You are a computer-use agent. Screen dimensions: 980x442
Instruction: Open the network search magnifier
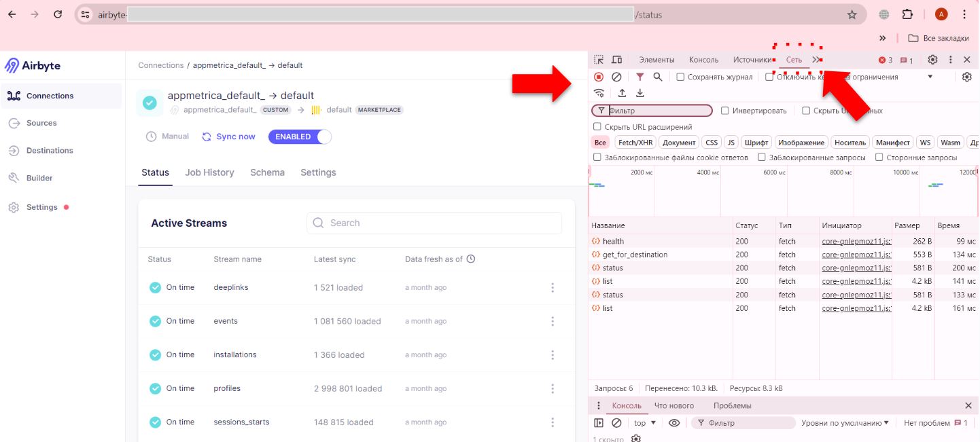(x=658, y=77)
